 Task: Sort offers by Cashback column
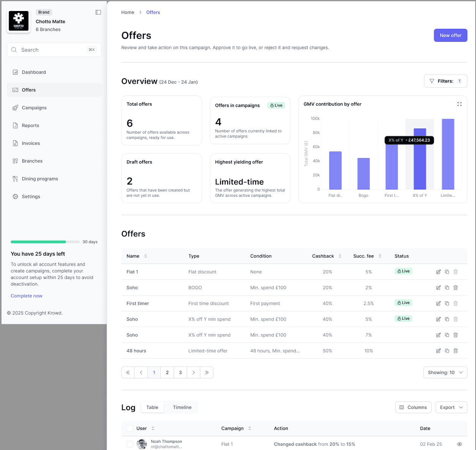coord(340,256)
